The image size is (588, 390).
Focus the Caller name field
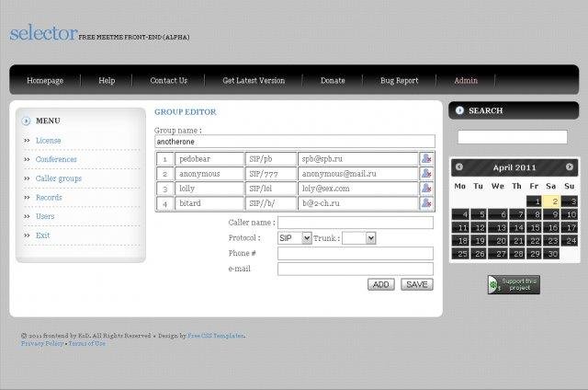356,223
